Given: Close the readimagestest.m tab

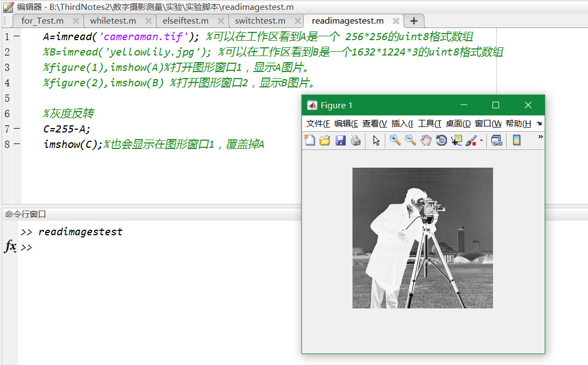Looking at the screenshot, I should pyautogui.click(x=396, y=21).
